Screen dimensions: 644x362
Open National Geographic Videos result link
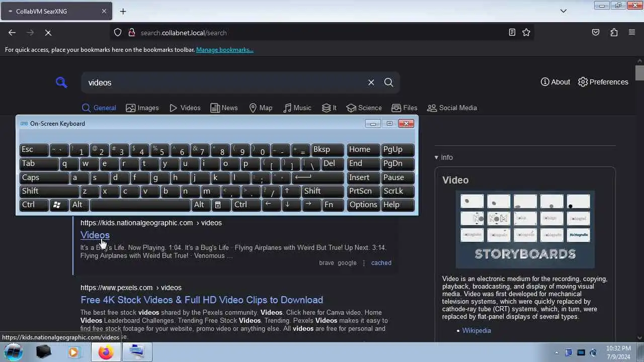pos(95,235)
